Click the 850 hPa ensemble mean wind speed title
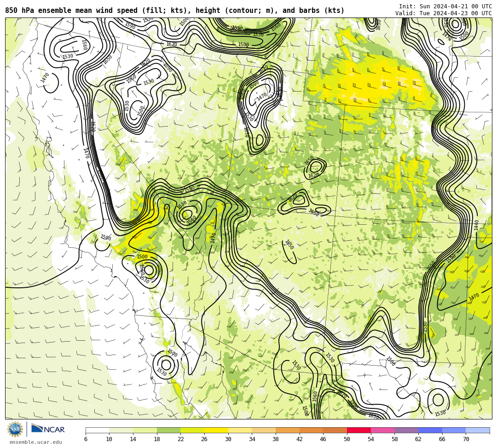The height and width of the screenshot is (448, 497). 175,11
